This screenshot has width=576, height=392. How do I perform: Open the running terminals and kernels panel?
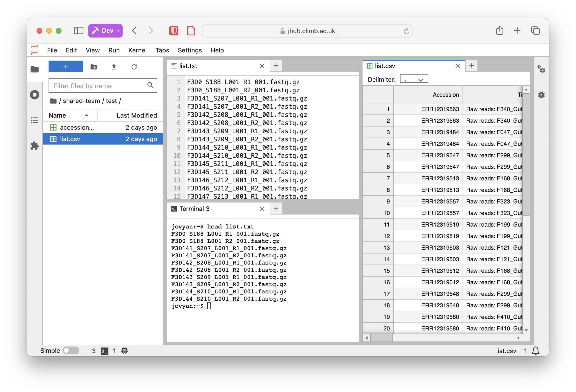point(34,95)
